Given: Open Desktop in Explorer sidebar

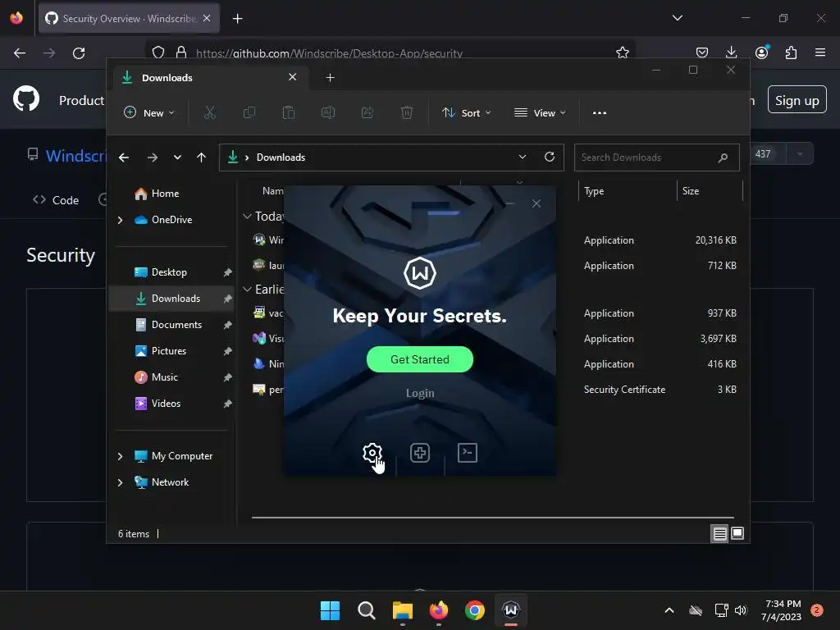Looking at the screenshot, I should click(x=169, y=272).
